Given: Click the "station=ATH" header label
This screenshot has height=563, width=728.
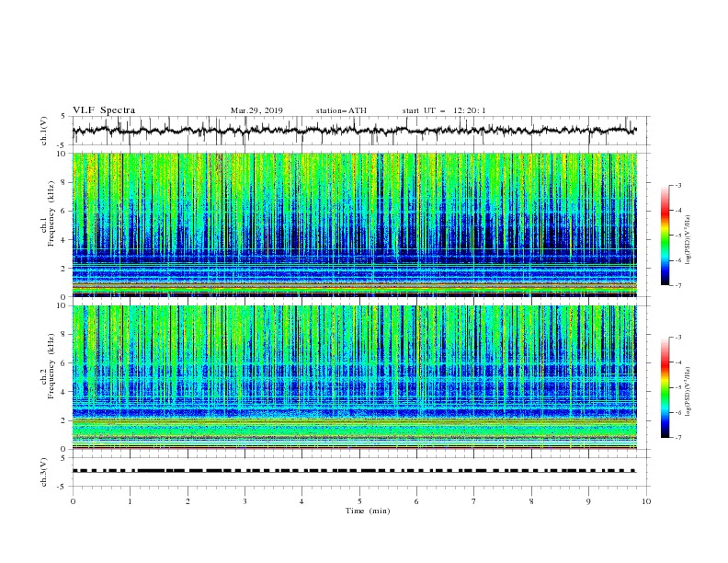Looking at the screenshot, I should click(341, 110).
